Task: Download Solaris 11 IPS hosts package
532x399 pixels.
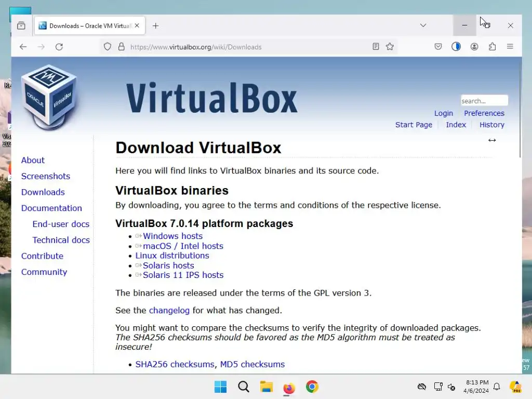Action: 183,275
